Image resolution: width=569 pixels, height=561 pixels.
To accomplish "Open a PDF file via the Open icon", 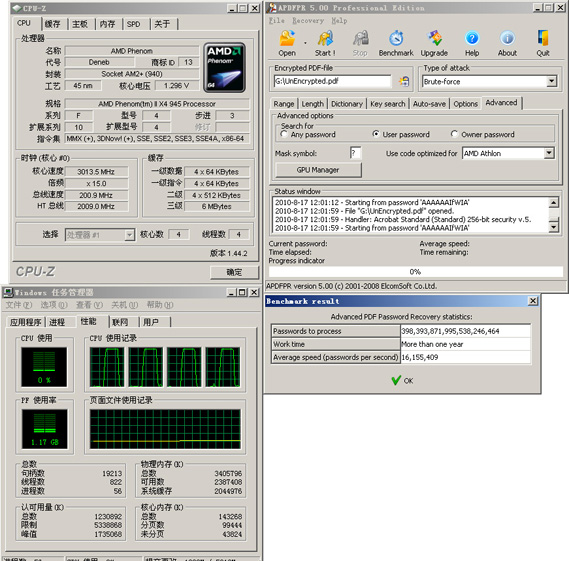I will 287,43.
